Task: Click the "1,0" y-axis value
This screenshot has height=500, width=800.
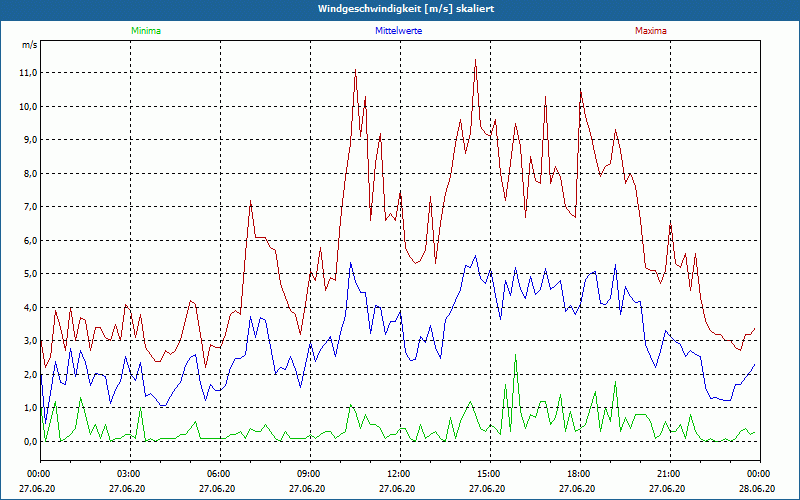Action: 31,408
